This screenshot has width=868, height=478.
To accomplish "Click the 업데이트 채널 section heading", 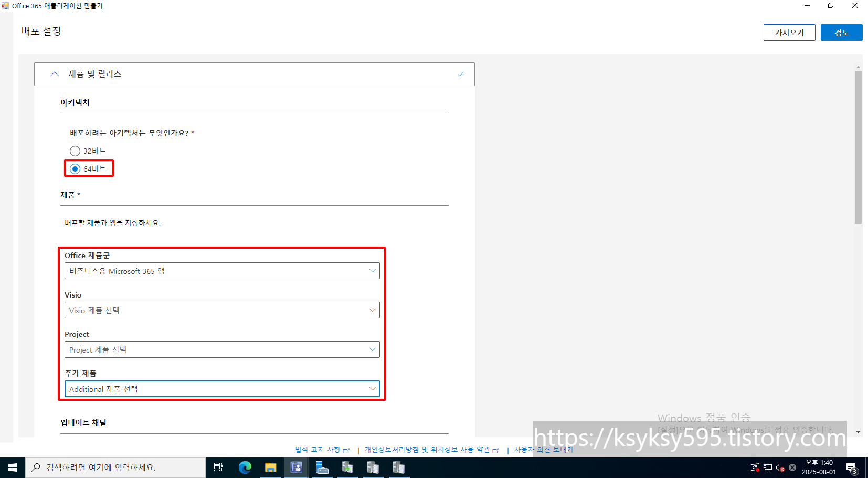I will (x=83, y=422).
